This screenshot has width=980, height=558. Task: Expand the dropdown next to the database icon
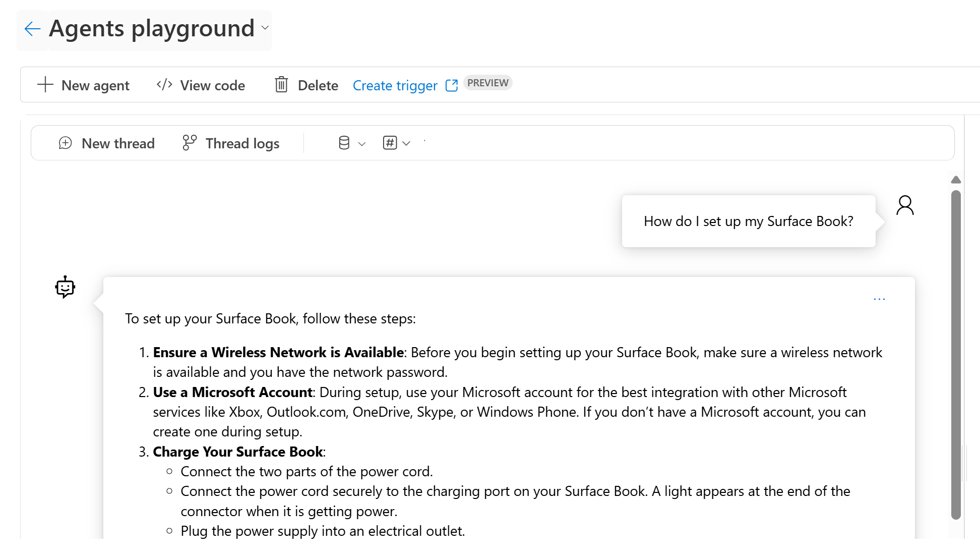coord(361,144)
